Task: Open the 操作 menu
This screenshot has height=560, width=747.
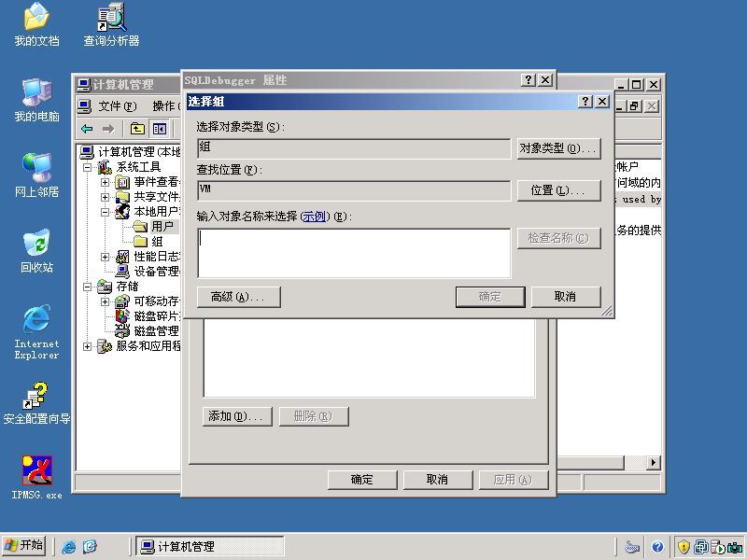Action: click(165, 105)
